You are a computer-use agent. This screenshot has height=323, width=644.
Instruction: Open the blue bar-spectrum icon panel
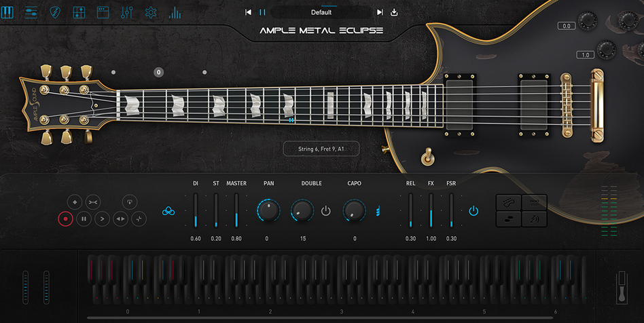[175, 13]
